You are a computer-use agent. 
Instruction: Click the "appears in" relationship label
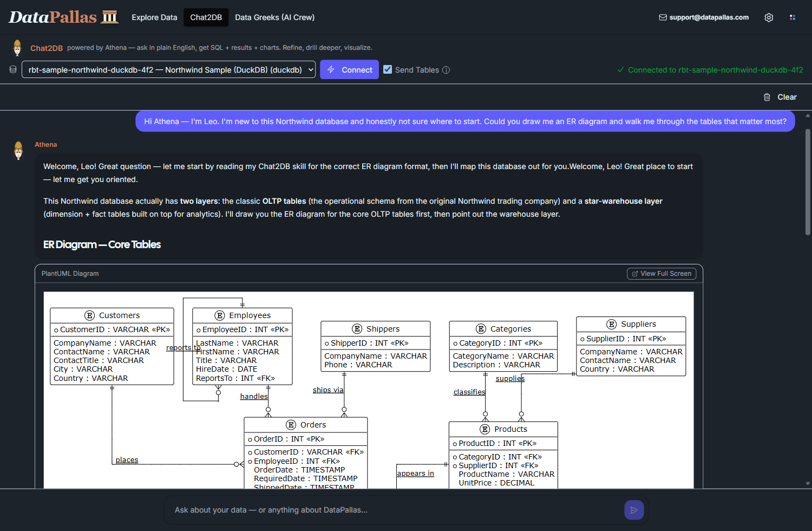415,474
